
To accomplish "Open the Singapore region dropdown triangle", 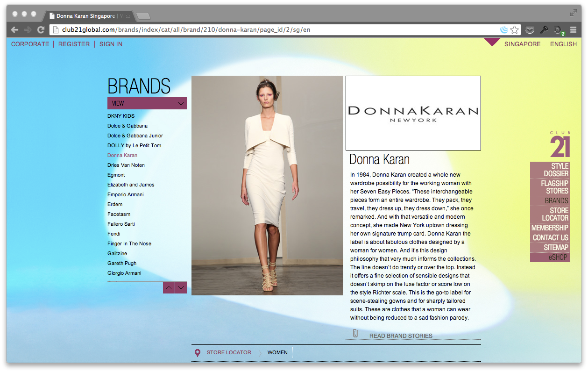I will coord(492,42).
